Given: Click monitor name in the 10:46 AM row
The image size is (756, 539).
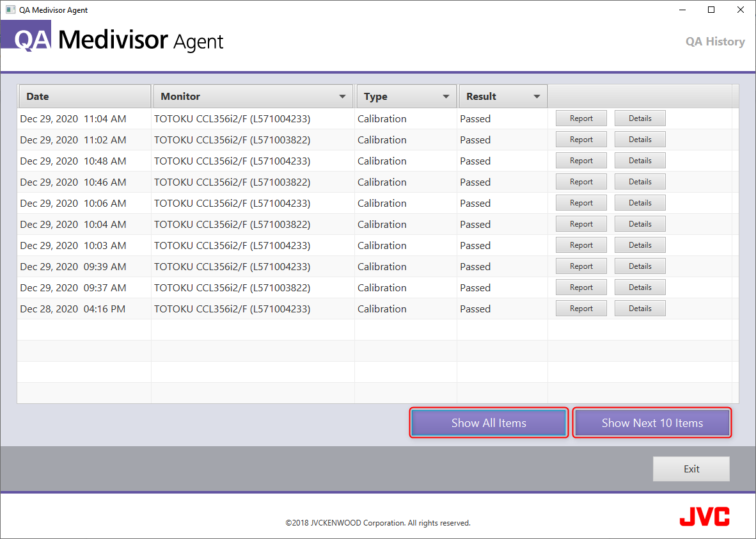Looking at the screenshot, I should 232,182.
